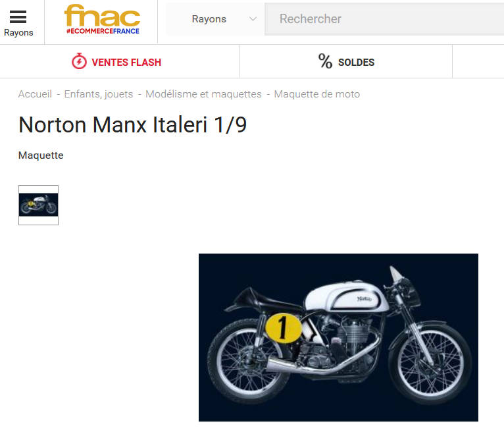504x440 pixels.
Task: Click the percent Soldes icon
Action: [325, 61]
